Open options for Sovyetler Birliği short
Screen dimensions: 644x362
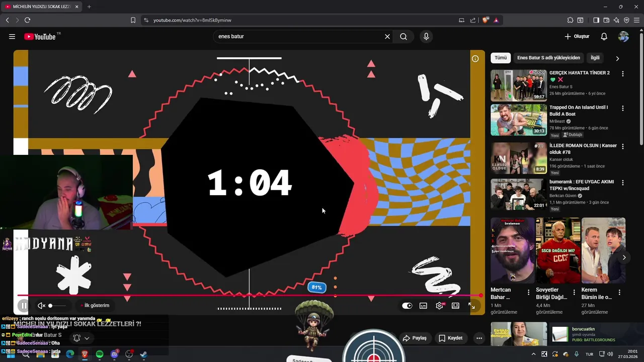[x=574, y=292]
